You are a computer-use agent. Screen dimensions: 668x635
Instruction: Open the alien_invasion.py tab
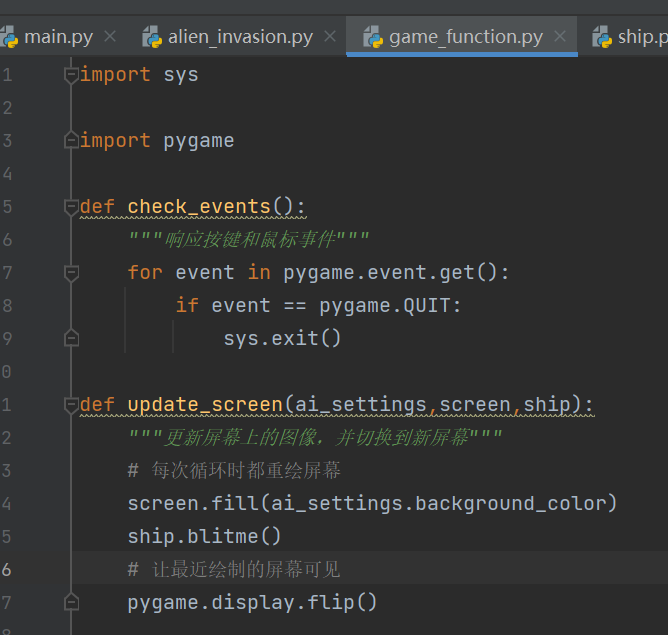[240, 37]
